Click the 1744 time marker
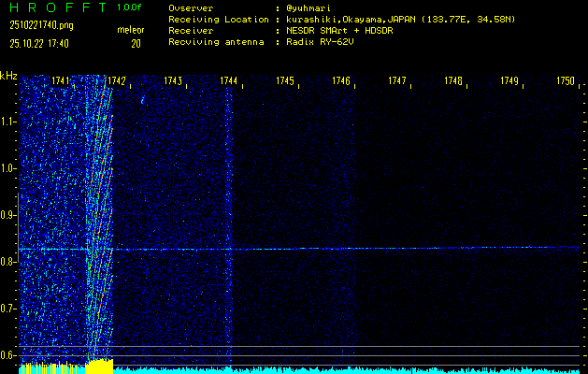This screenshot has height=374, width=588. pos(228,81)
